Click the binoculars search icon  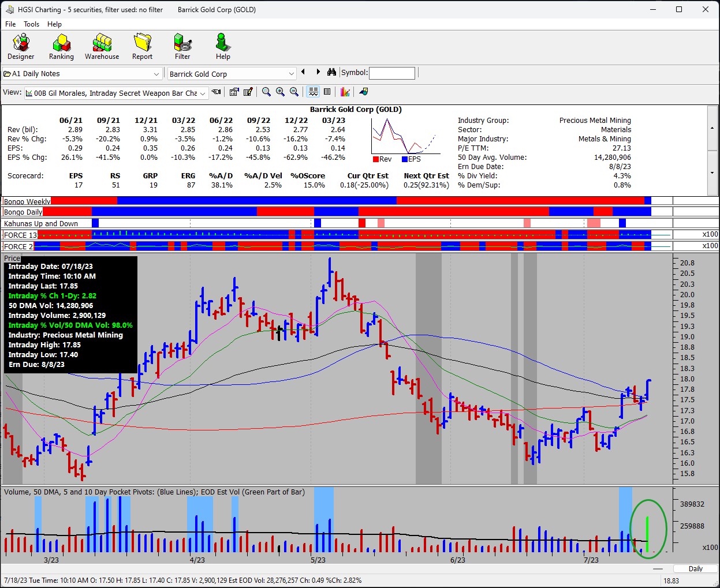coord(331,73)
